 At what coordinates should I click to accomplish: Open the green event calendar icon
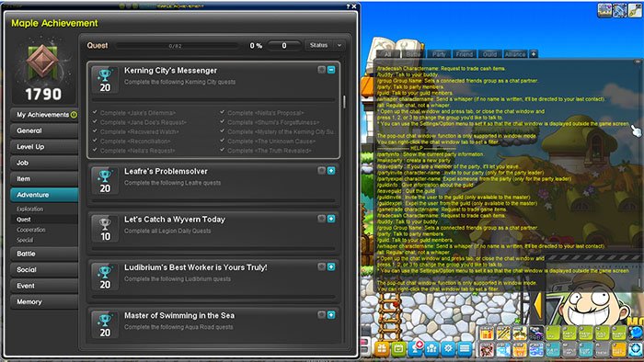coord(398,349)
